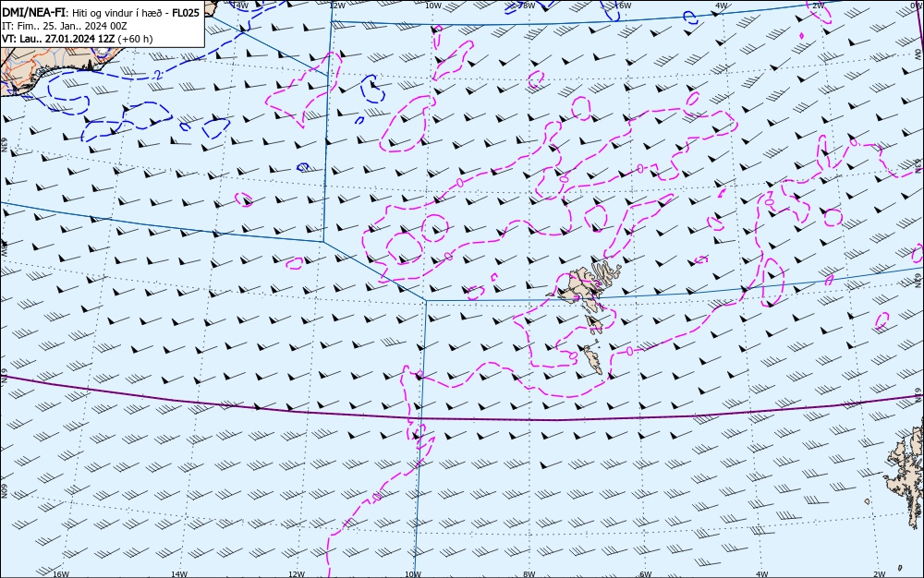Click the 'VT: Lau.. 27.01.2024 12Z' valid time
This screenshot has height=578, width=924.
58,39
